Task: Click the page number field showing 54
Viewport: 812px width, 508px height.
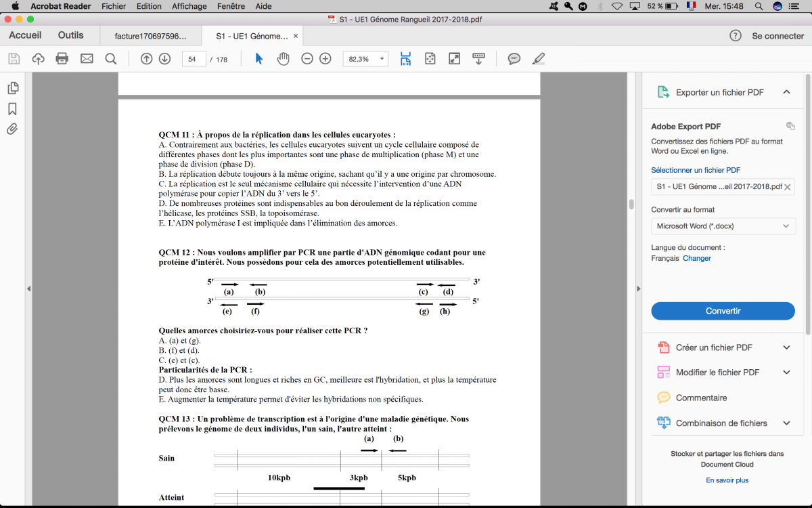Action: pyautogui.click(x=194, y=59)
